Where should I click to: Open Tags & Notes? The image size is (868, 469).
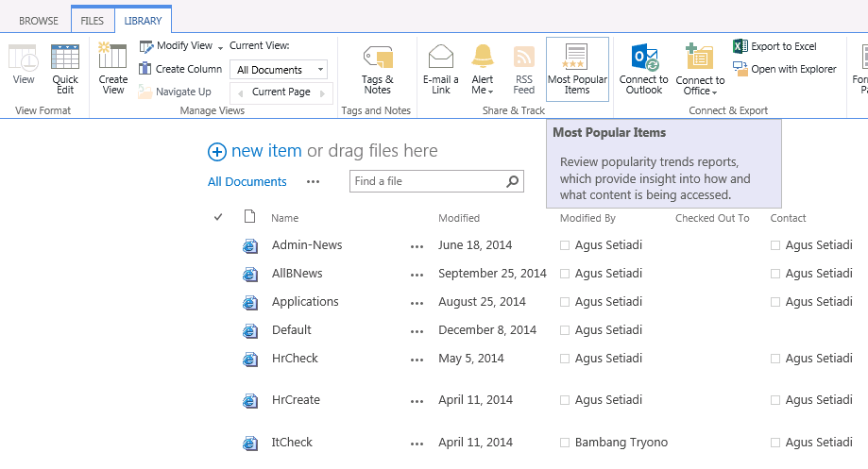(377, 70)
